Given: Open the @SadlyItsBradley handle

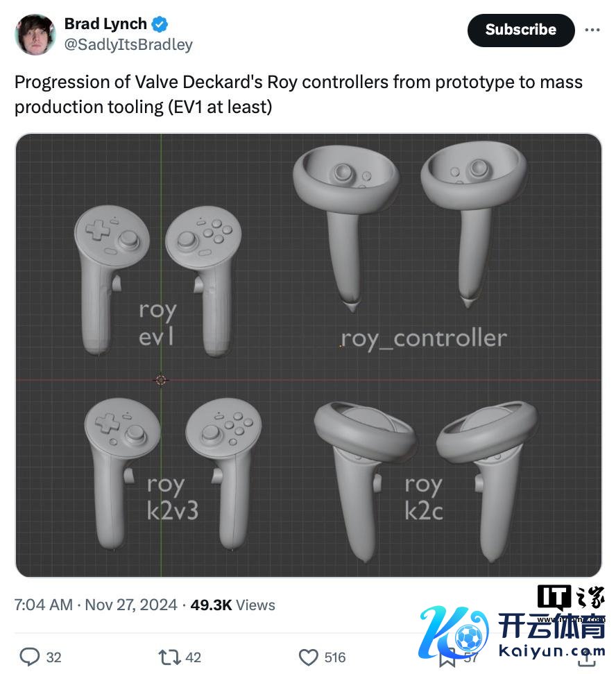Looking at the screenshot, I should pos(128,44).
